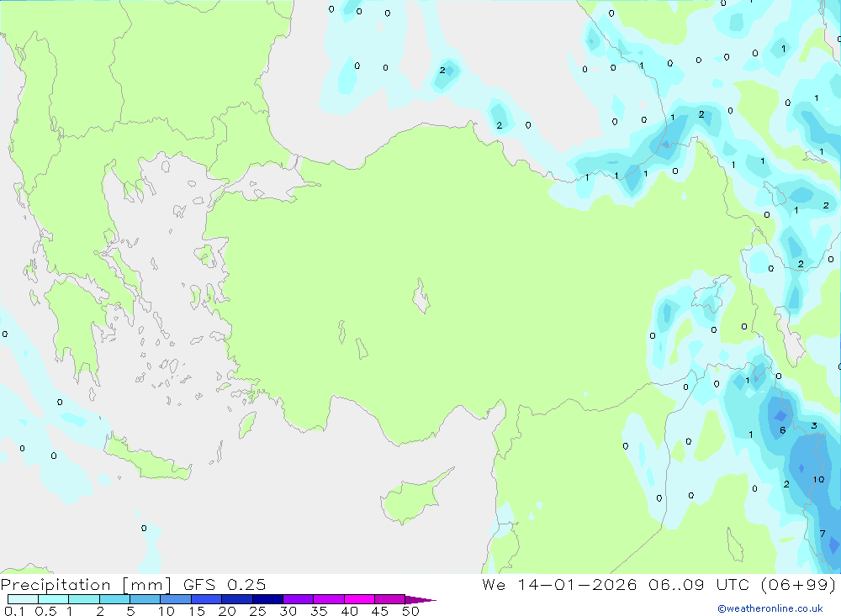The image size is (841, 616).
Task: Click the '(06+99)' forecast offset text
Action: click(799, 585)
